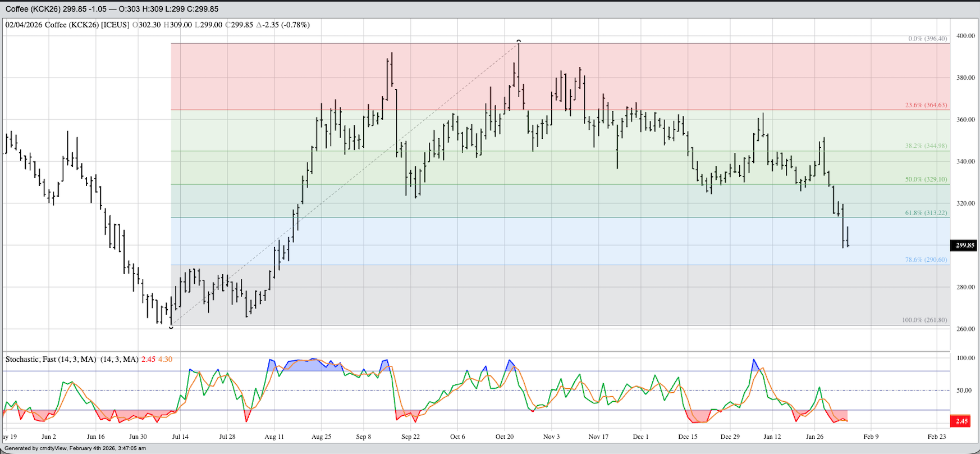Screen dimensions: 980x454
Task: Select the Aug 11 date on time axis
Action: click(x=274, y=437)
